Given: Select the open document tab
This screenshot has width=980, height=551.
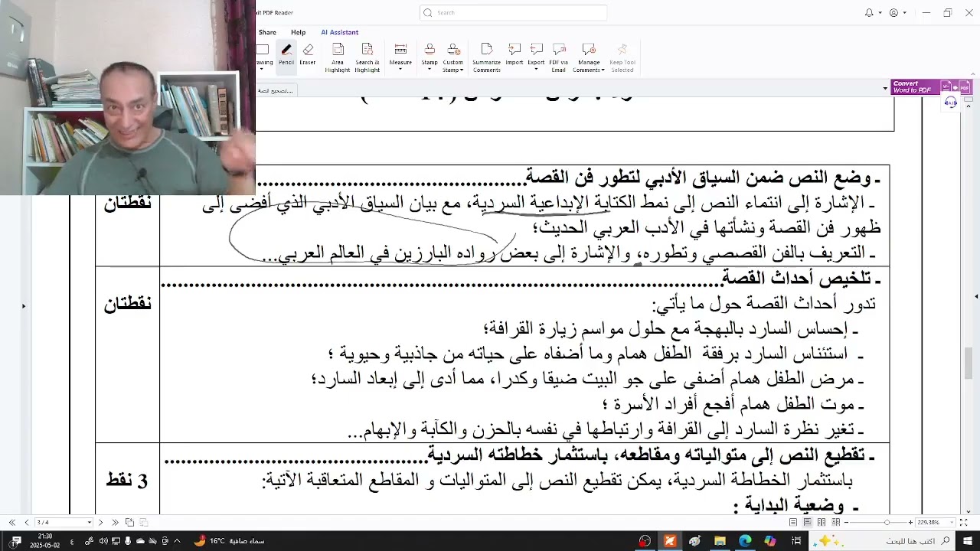Looking at the screenshot, I should [x=276, y=90].
